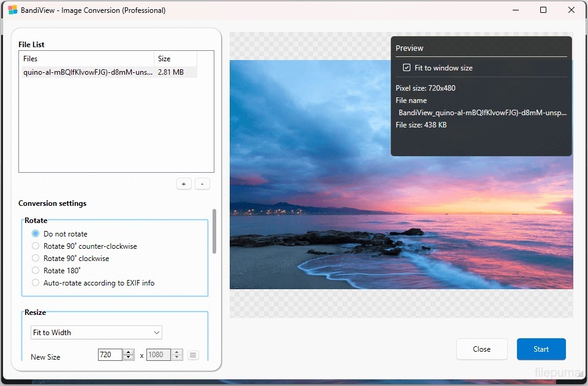Image resolution: width=588 pixels, height=386 pixels.
Task: Sort file list by Size column header
Action: click(175, 59)
